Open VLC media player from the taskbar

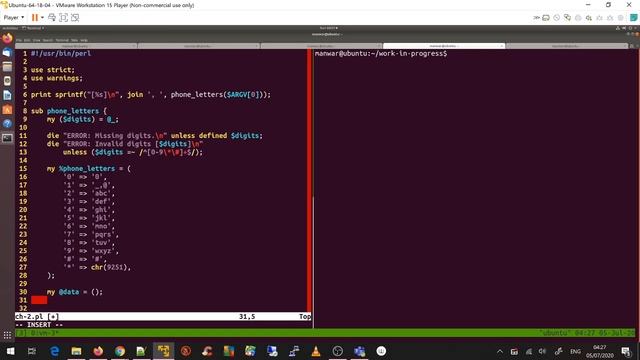316,351
